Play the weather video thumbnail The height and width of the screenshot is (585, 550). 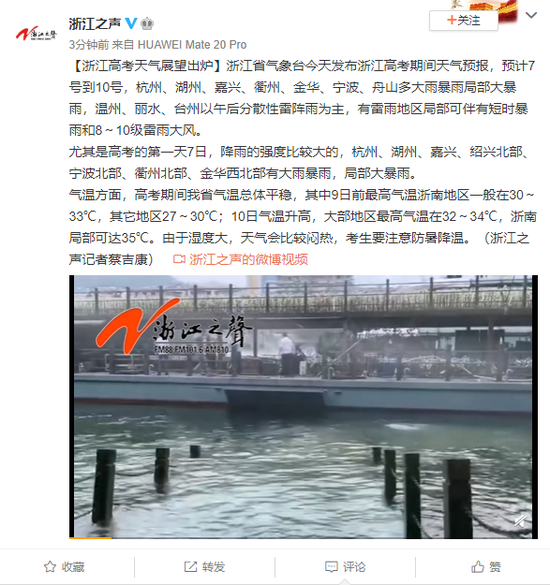(x=303, y=407)
